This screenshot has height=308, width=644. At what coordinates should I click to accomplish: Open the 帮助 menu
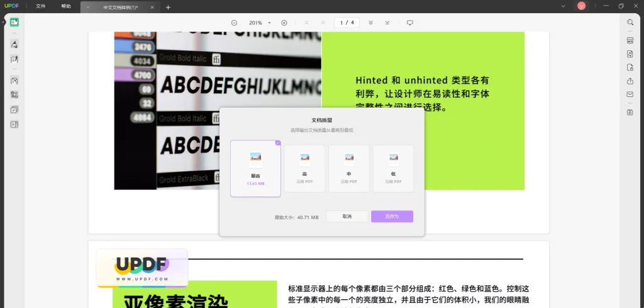click(66, 6)
